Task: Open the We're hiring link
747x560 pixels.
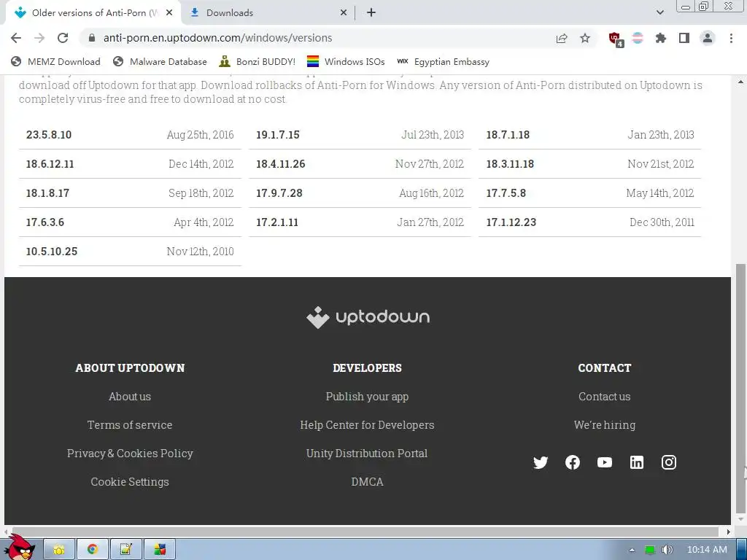Action: click(x=605, y=425)
